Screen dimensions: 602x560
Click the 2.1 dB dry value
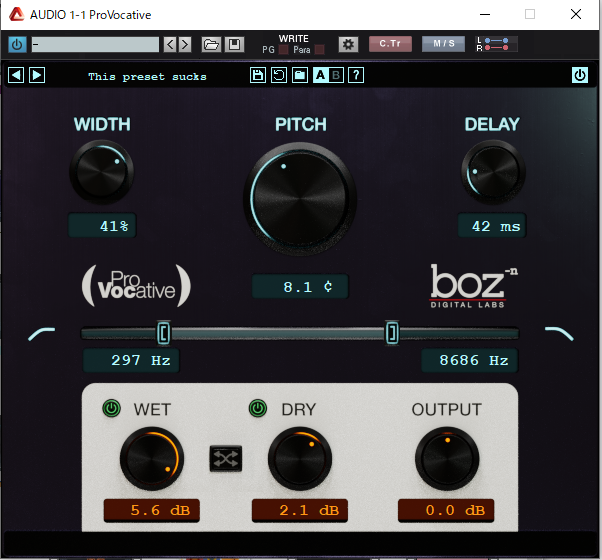click(x=300, y=510)
